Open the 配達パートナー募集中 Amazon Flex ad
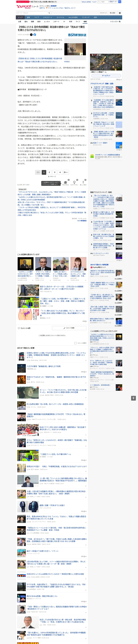This screenshot has height=644, width=138. pyautogui.click(x=100, y=143)
